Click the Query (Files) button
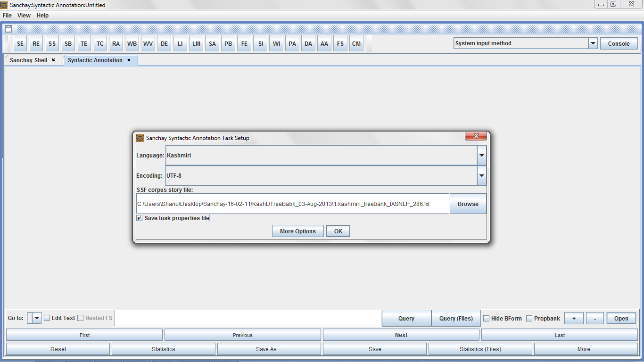 point(456,318)
